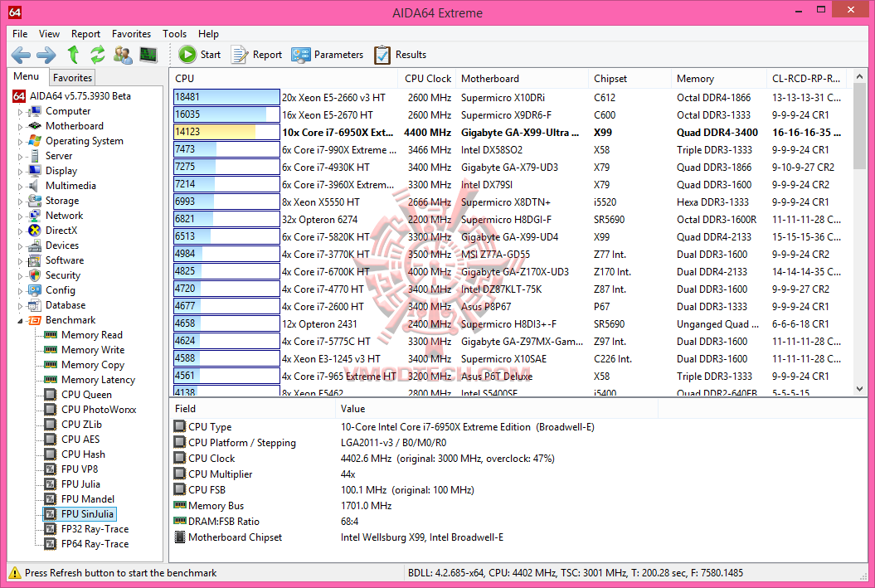Expand the Computer tree node

coord(21,112)
